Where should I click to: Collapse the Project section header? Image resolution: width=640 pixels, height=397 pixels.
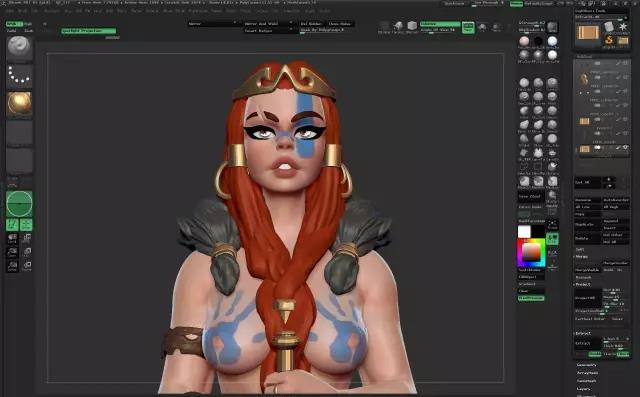(x=583, y=284)
